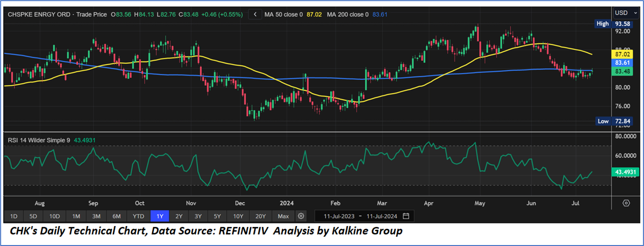Viewport: 644px width, 246px height.
Task: Select the 1D time range
Action: click(x=14, y=216)
